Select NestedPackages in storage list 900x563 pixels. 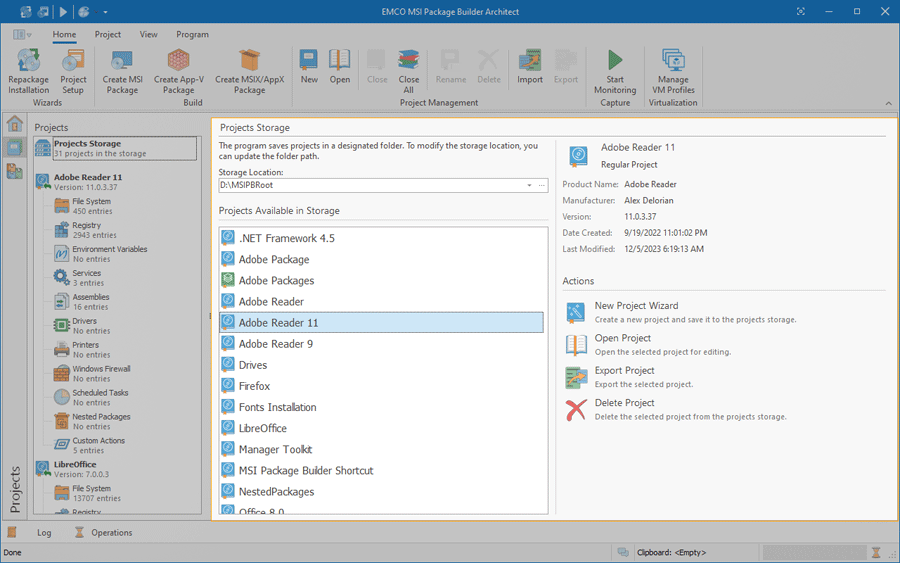pyautogui.click(x=382, y=492)
